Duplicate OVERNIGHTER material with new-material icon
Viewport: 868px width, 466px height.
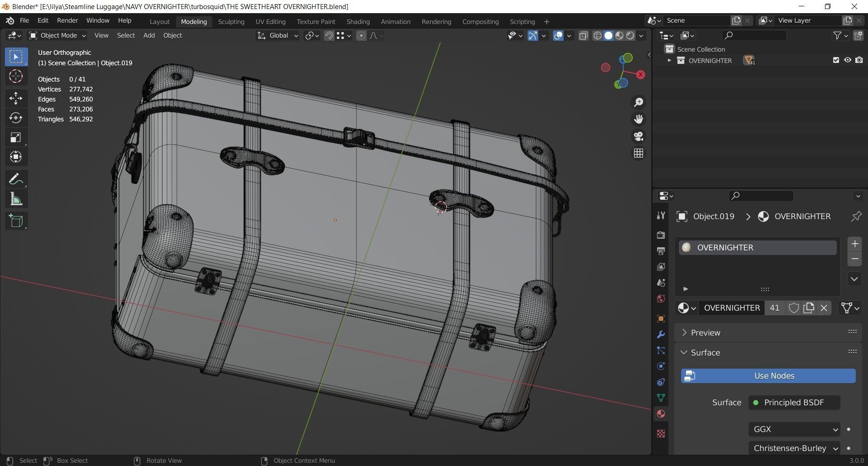(809, 308)
